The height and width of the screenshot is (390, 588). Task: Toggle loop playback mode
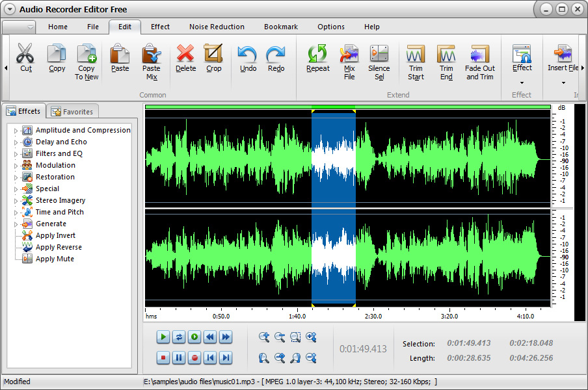click(x=180, y=337)
